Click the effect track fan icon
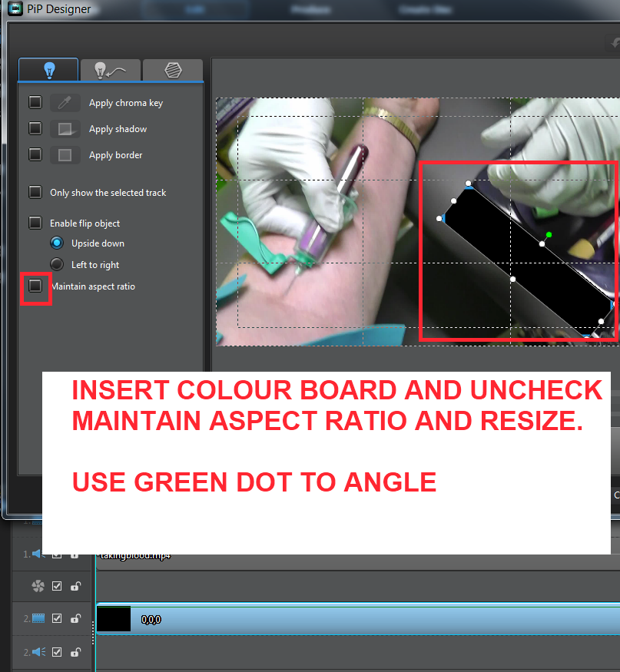Screen dimensions: 620x672 coord(38,586)
